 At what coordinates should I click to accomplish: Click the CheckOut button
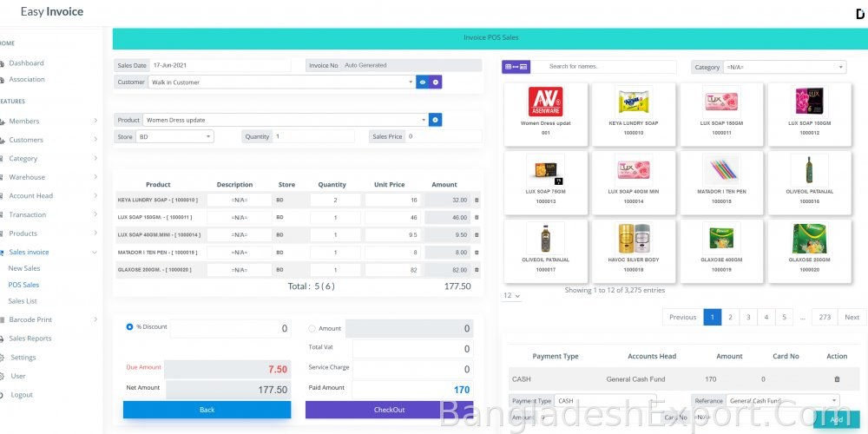click(x=389, y=410)
